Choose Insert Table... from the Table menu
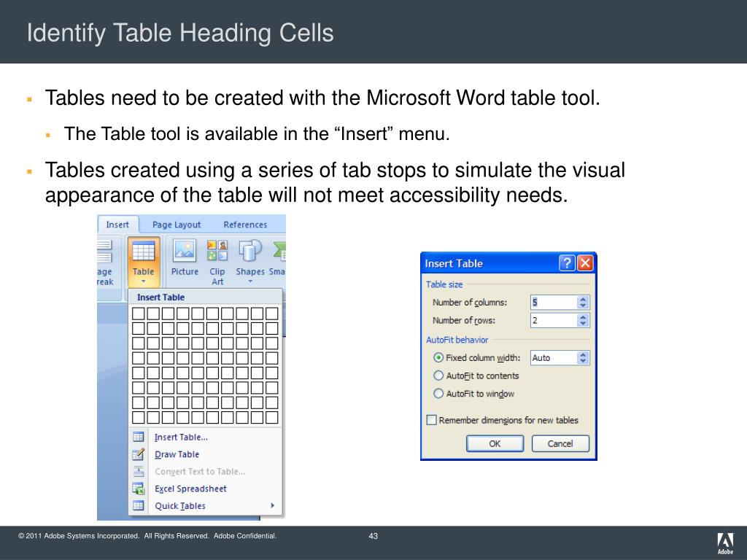 pyautogui.click(x=181, y=437)
